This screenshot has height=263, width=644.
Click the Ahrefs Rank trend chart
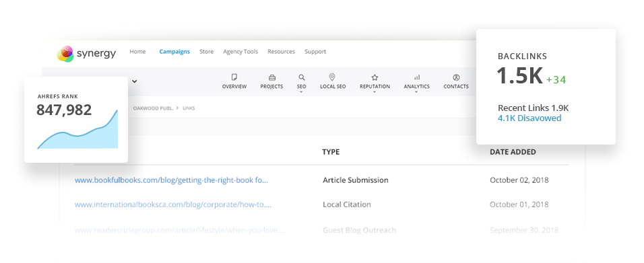[77, 129]
